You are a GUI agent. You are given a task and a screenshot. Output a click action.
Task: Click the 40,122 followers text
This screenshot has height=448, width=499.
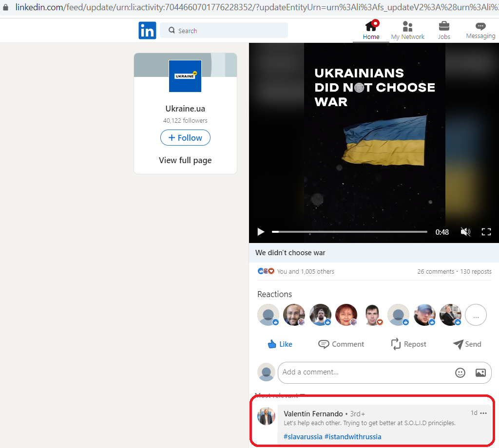pyautogui.click(x=185, y=120)
